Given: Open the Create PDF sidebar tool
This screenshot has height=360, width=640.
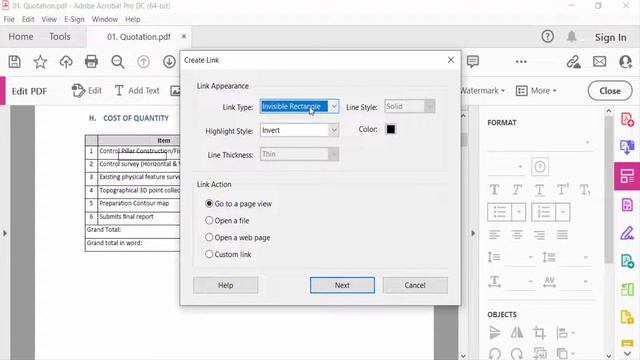Looking at the screenshot, I should coord(627,120).
